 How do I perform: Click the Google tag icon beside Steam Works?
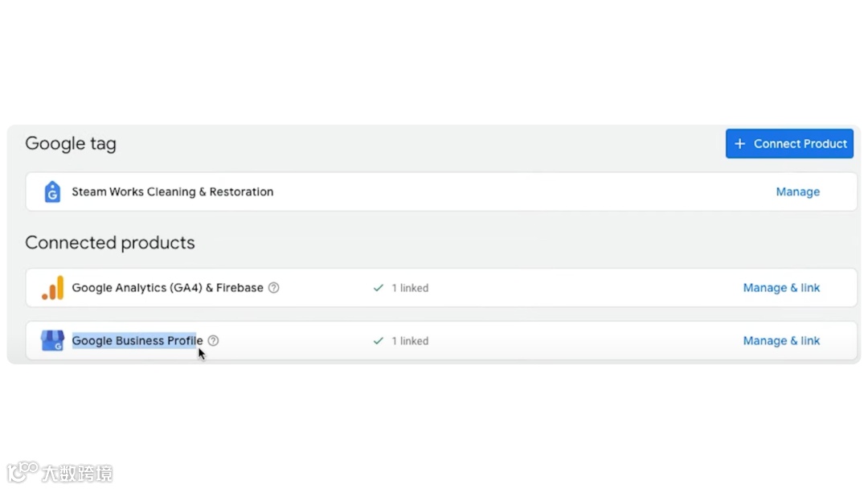(x=52, y=191)
